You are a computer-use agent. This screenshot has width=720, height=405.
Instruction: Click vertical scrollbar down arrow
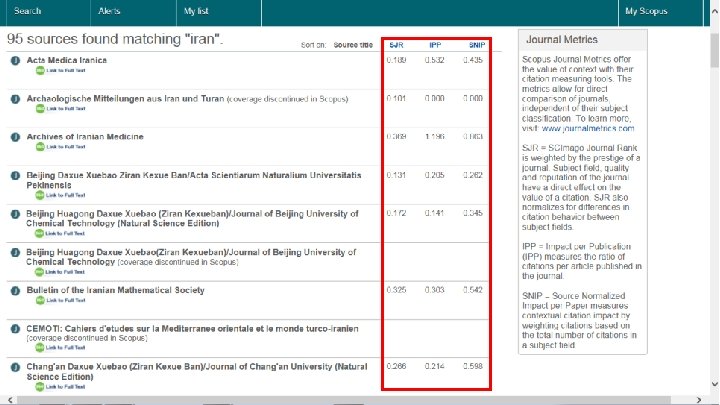[715, 384]
